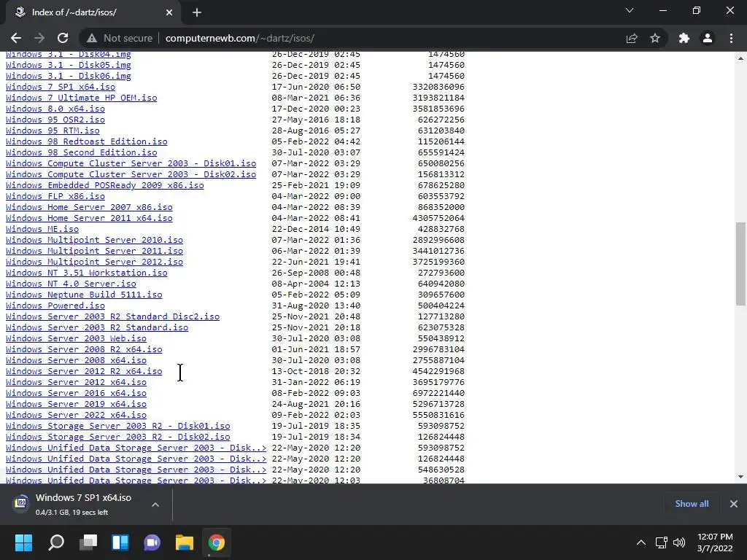The width and height of the screenshot is (747, 560).
Task: Open taskbar Search
Action: pyautogui.click(x=56, y=542)
